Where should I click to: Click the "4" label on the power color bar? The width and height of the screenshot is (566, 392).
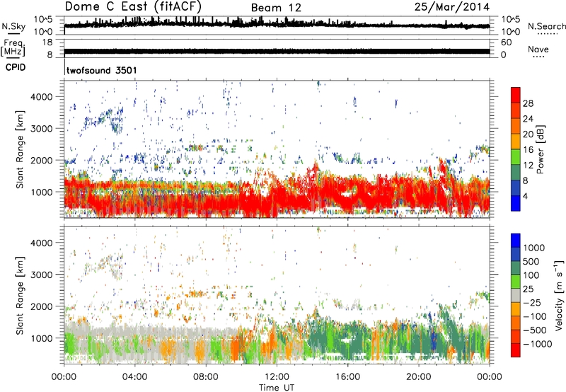[x=525, y=196]
